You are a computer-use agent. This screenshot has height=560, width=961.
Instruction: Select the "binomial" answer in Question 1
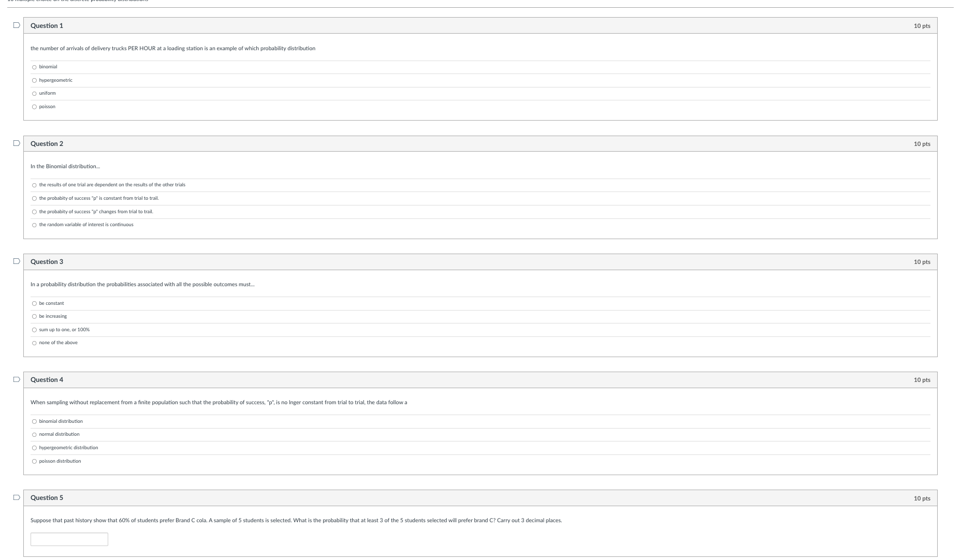pos(34,67)
